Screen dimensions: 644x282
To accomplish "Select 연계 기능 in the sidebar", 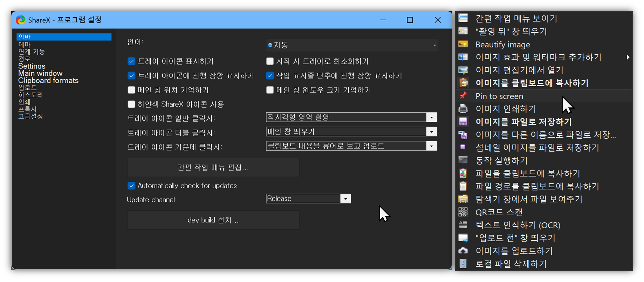I will click(x=32, y=52).
